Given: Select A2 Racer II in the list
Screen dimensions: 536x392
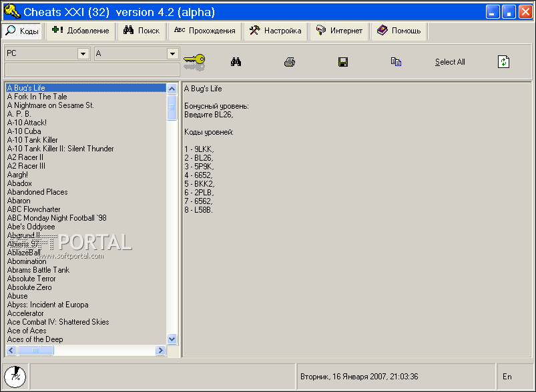Looking at the screenshot, I should coord(86,157).
